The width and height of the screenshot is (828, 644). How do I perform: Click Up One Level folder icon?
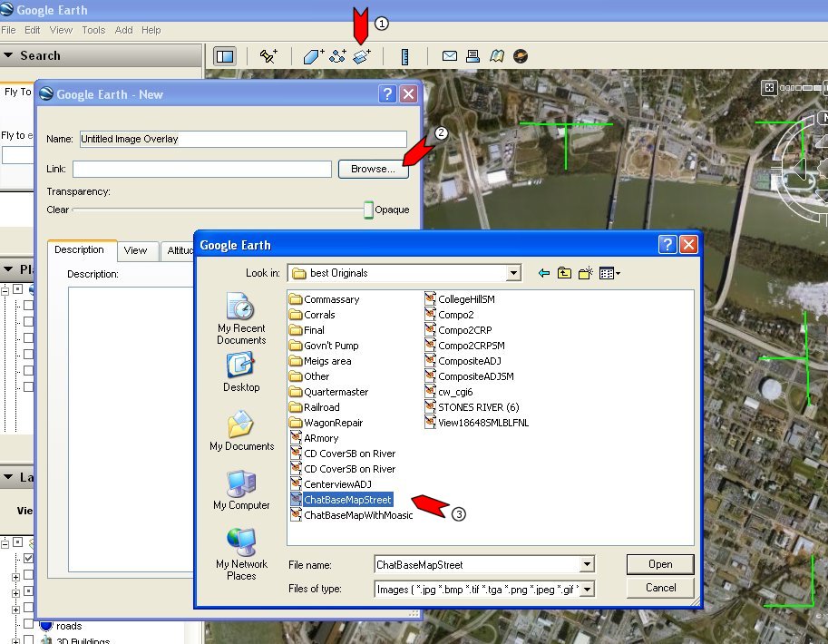point(564,273)
